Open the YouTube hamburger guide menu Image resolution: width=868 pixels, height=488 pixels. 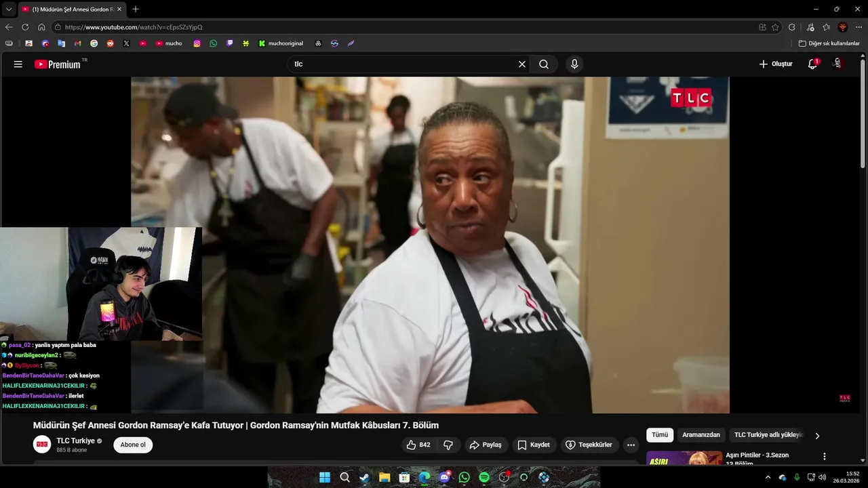click(x=18, y=64)
